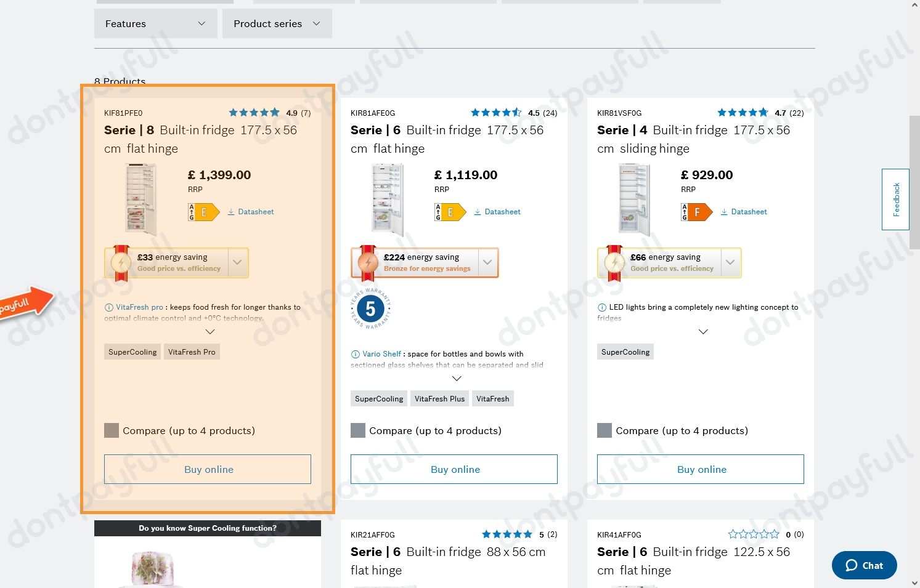Viewport: 920px width, 588px height.
Task: Open the Chat widget
Action: pos(865,565)
